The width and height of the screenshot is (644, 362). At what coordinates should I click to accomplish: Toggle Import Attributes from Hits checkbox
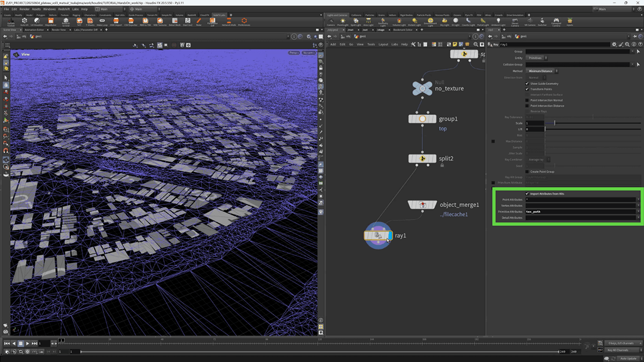527,194
